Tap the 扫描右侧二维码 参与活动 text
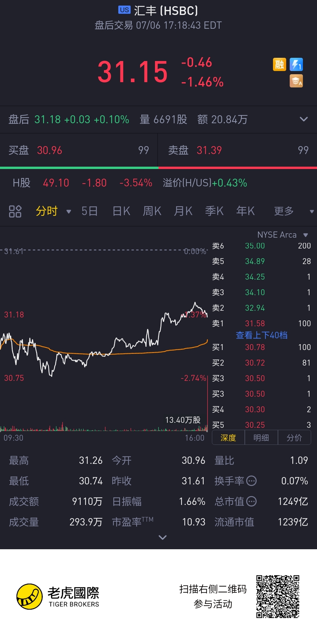 pyautogui.click(x=213, y=596)
